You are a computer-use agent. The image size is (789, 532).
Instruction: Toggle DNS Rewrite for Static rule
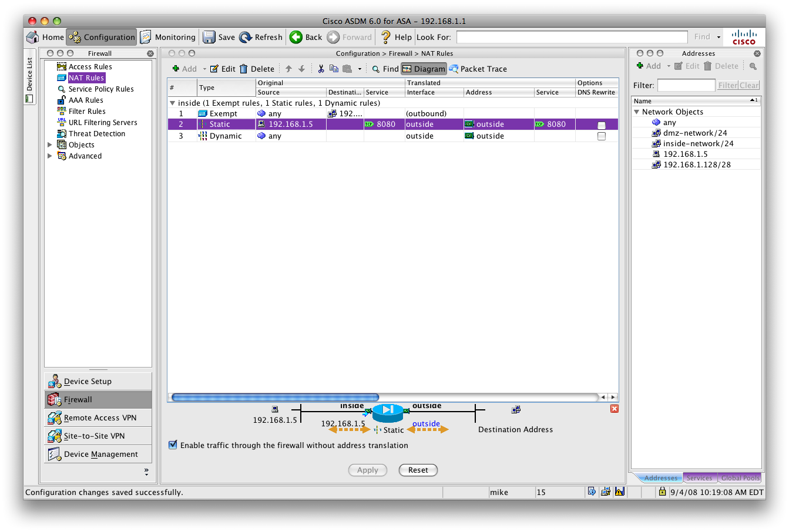pos(601,125)
